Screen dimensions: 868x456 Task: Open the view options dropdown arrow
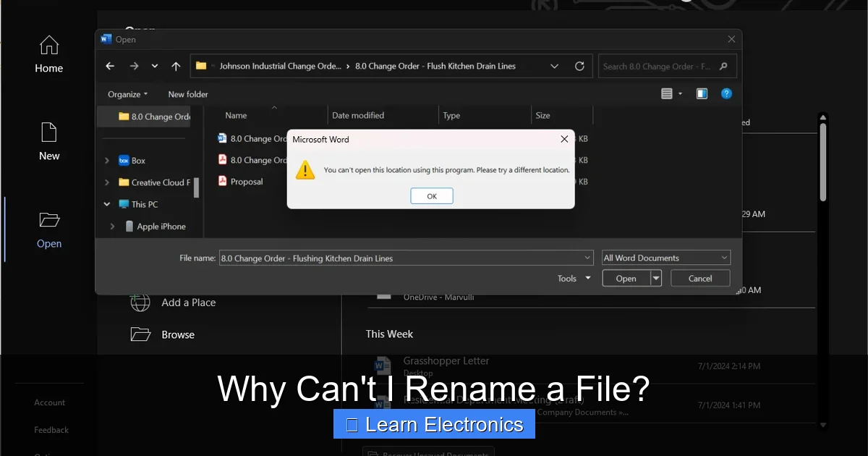point(678,93)
